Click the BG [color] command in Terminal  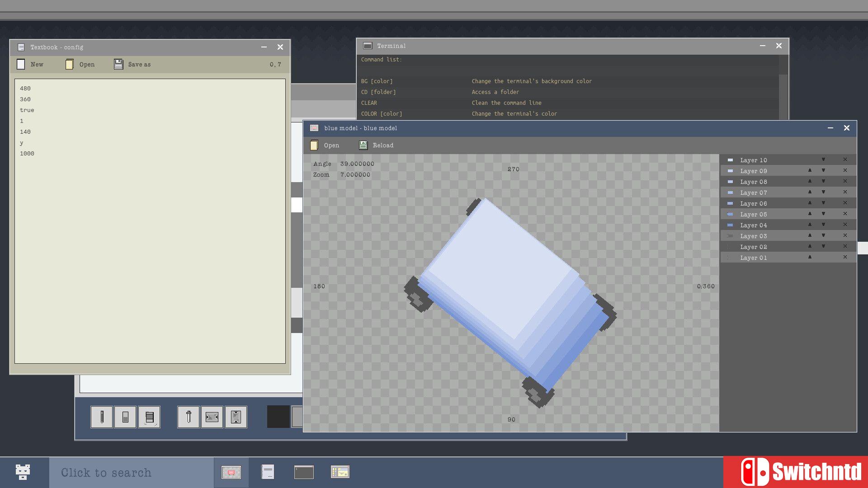pyautogui.click(x=377, y=81)
